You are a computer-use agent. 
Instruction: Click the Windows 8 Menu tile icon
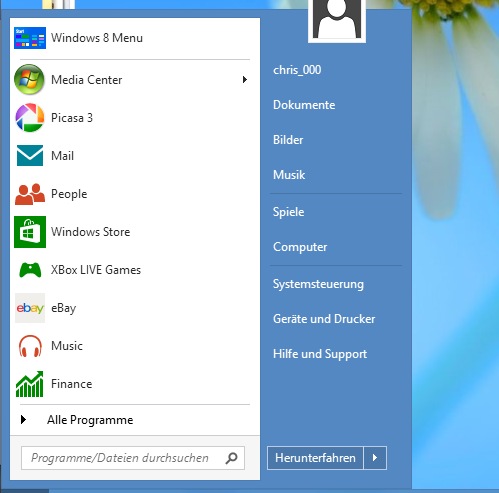coord(30,38)
